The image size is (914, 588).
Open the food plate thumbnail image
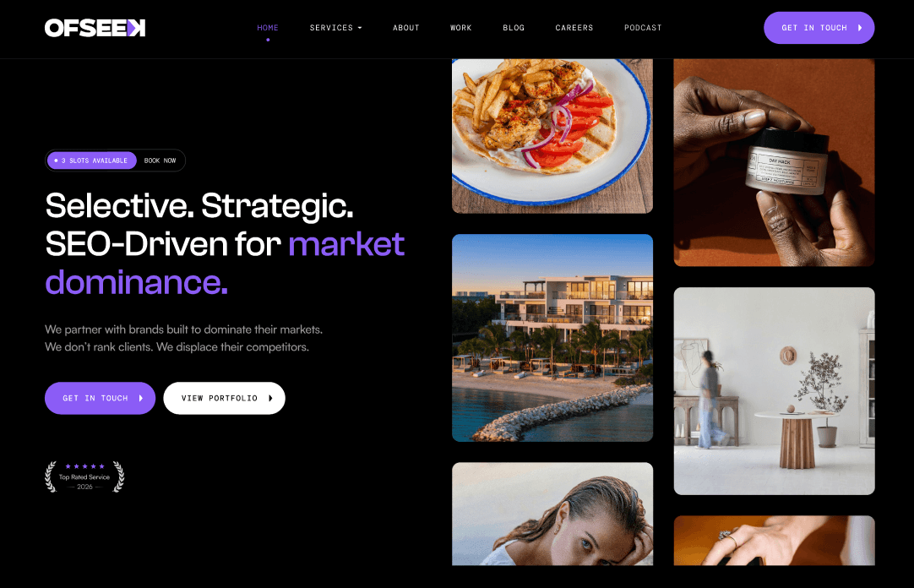click(552, 136)
